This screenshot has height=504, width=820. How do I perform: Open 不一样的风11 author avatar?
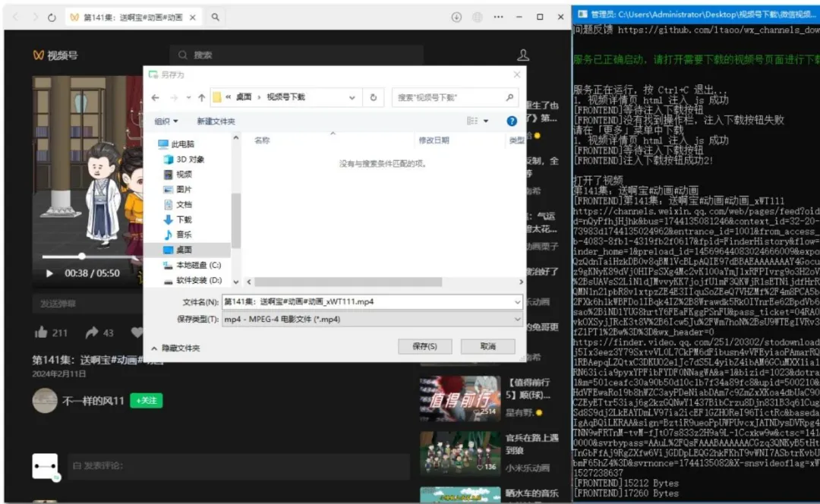coord(45,401)
